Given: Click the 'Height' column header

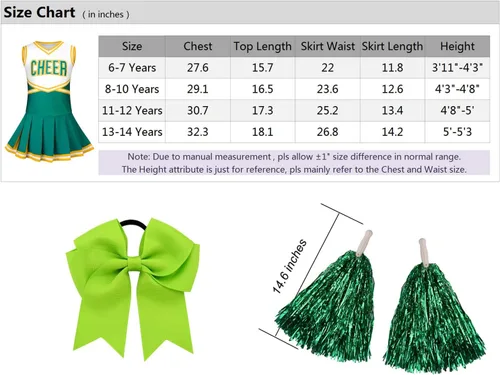Looking at the screenshot, I should coord(457,46).
